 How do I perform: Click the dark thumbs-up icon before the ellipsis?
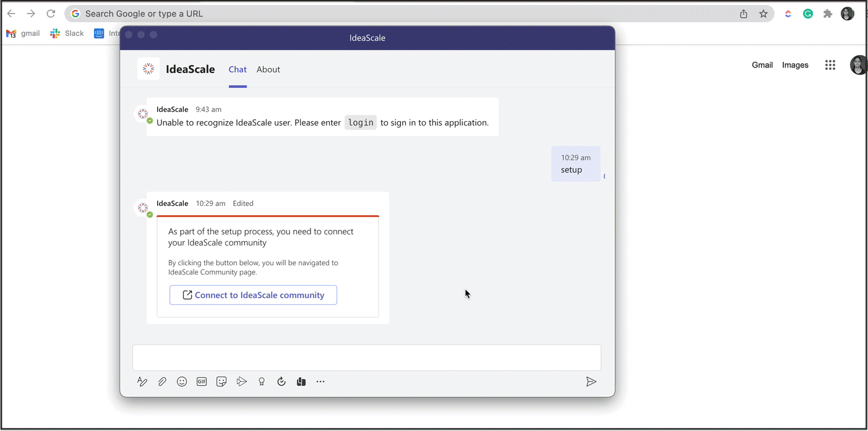tap(301, 382)
